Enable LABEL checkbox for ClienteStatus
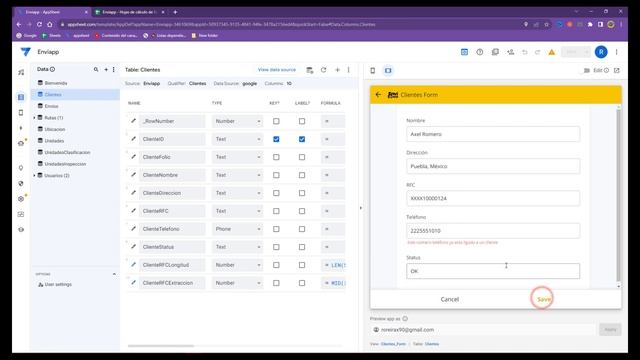 pos(302,247)
